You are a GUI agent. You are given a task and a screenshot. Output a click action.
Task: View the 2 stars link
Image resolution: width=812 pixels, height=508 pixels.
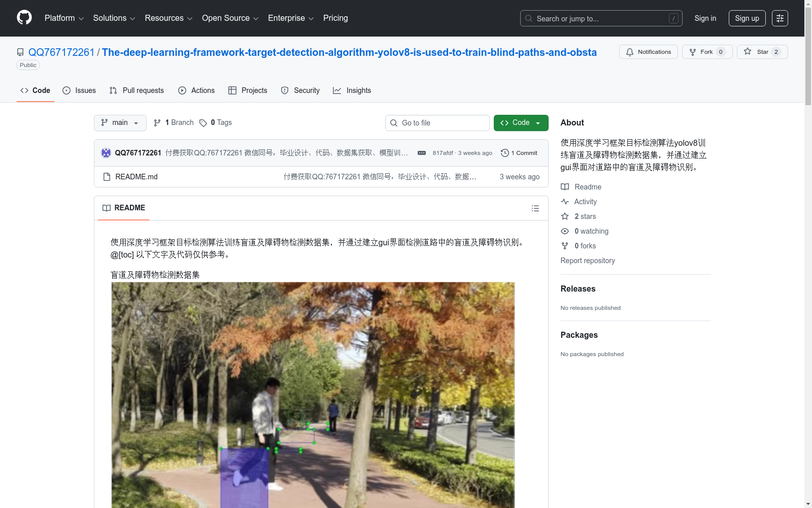click(579, 216)
